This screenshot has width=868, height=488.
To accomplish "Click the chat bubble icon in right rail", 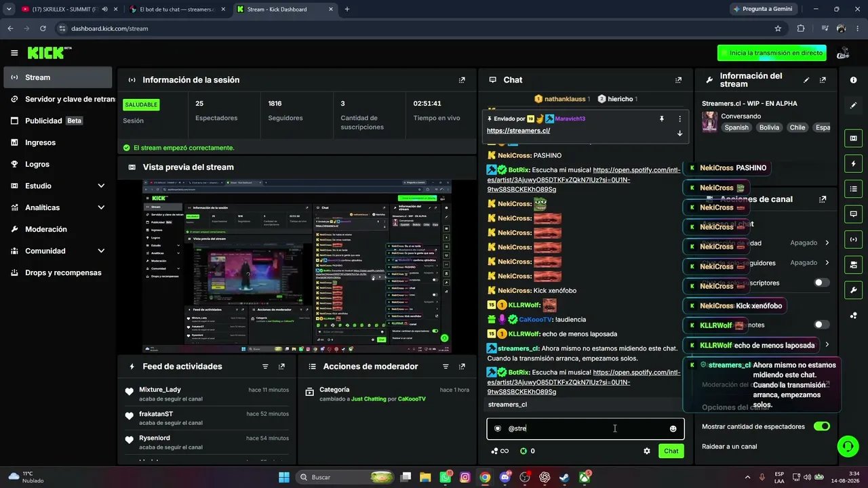I will coord(853,213).
